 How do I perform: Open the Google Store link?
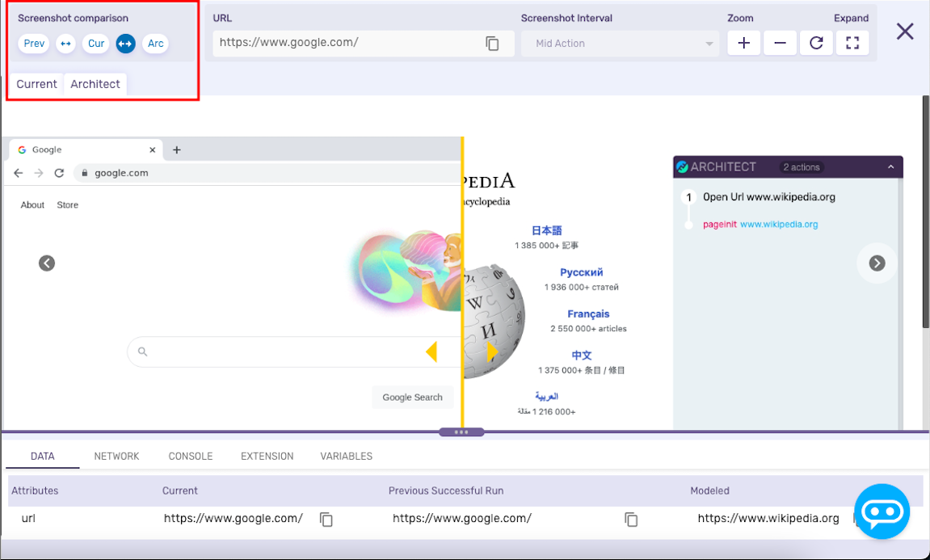(x=68, y=204)
